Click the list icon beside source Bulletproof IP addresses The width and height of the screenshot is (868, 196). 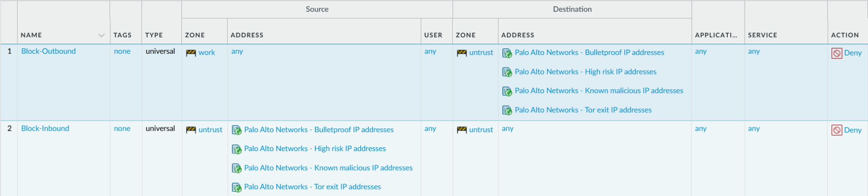pyautogui.click(x=236, y=130)
